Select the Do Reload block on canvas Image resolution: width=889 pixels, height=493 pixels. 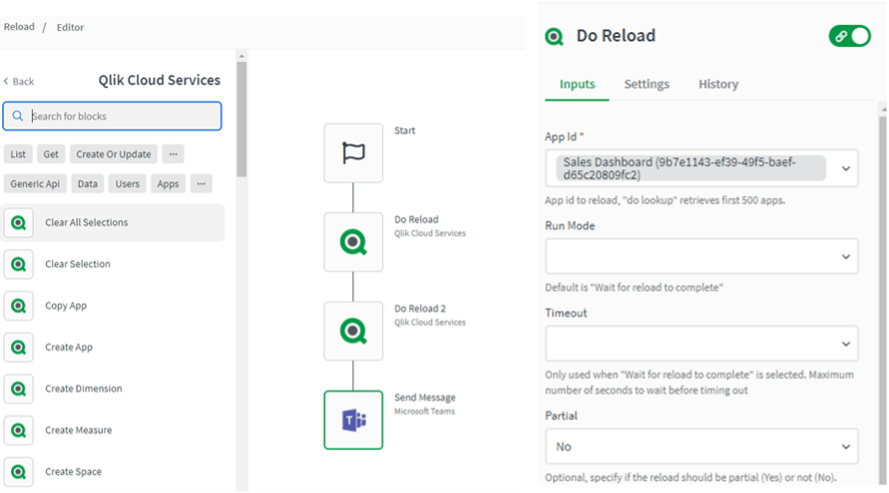(x=353, y=242)
